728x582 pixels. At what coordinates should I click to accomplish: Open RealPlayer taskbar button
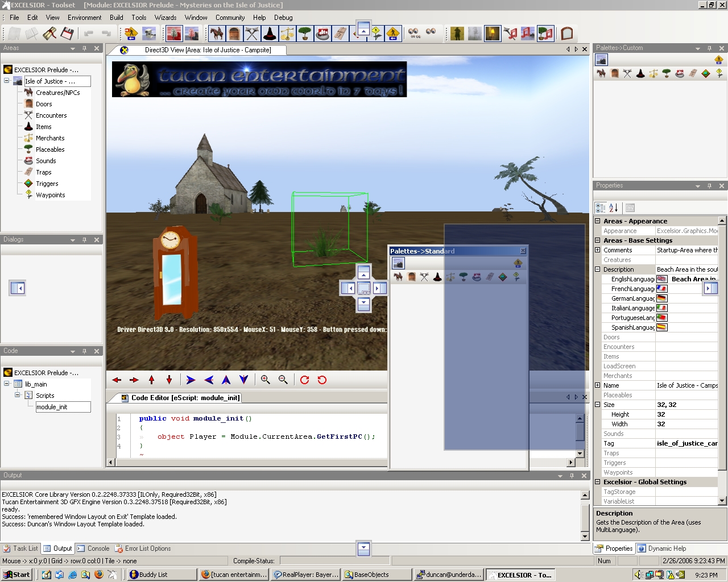click(x=306, y=575)
